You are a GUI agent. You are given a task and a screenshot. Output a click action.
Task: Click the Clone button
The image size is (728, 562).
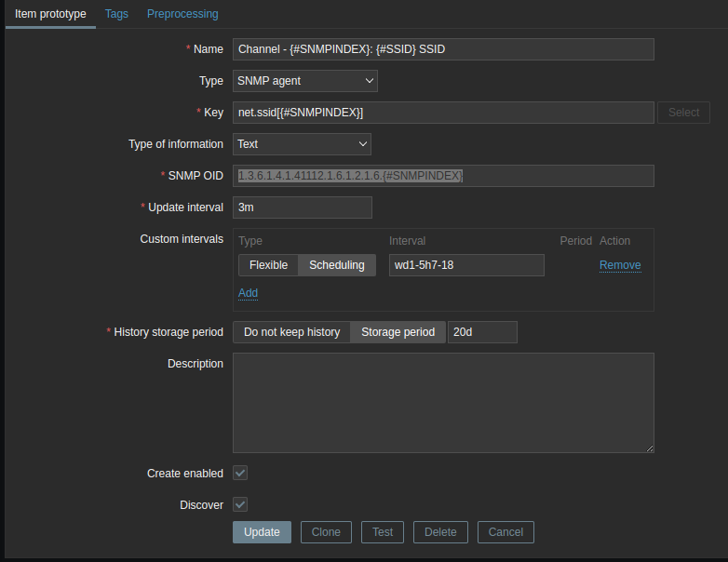pyautogui.click(x=326, y=532)
